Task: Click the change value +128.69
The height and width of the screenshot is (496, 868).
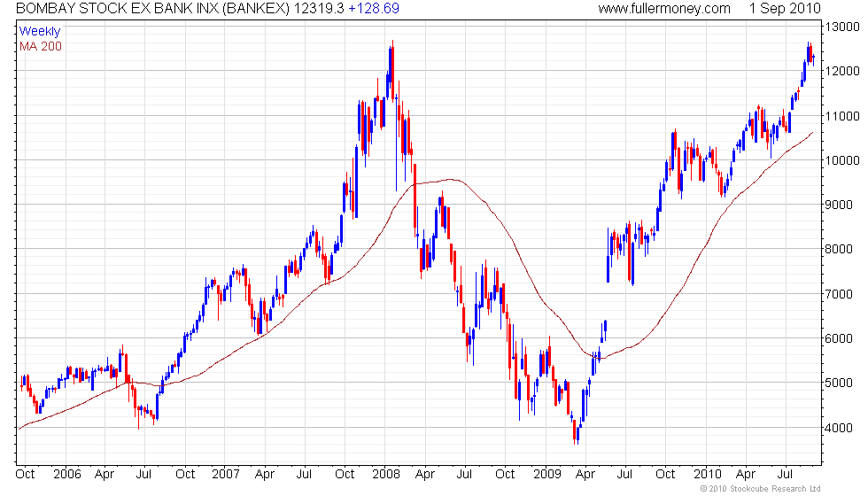Action: 374,8
